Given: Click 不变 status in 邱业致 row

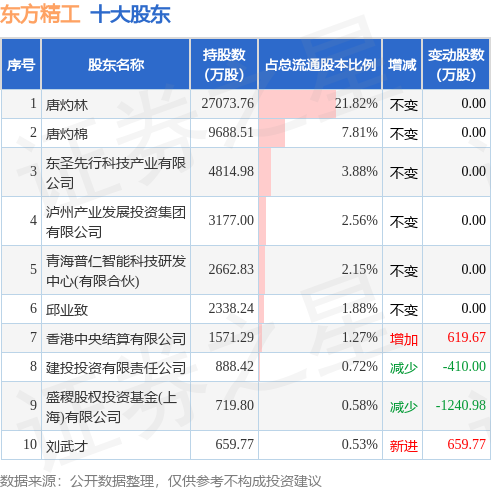Looking at the screenshot, I should 404,310.
